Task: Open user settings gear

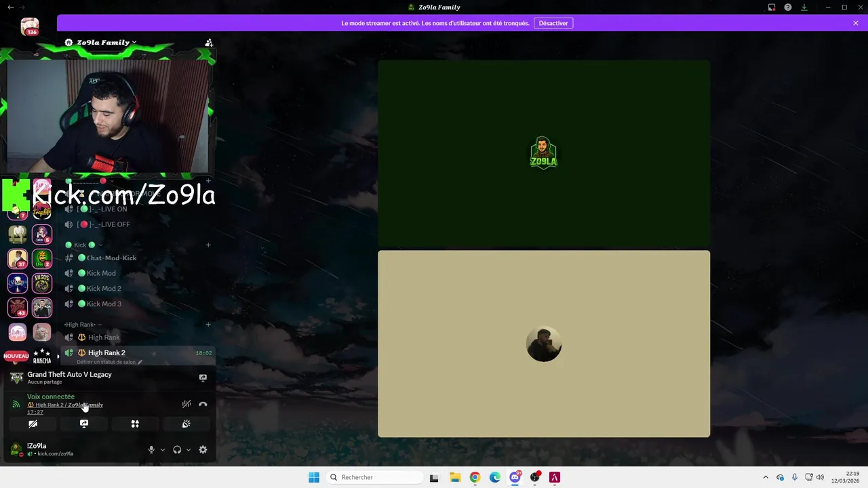Action: 203,449
